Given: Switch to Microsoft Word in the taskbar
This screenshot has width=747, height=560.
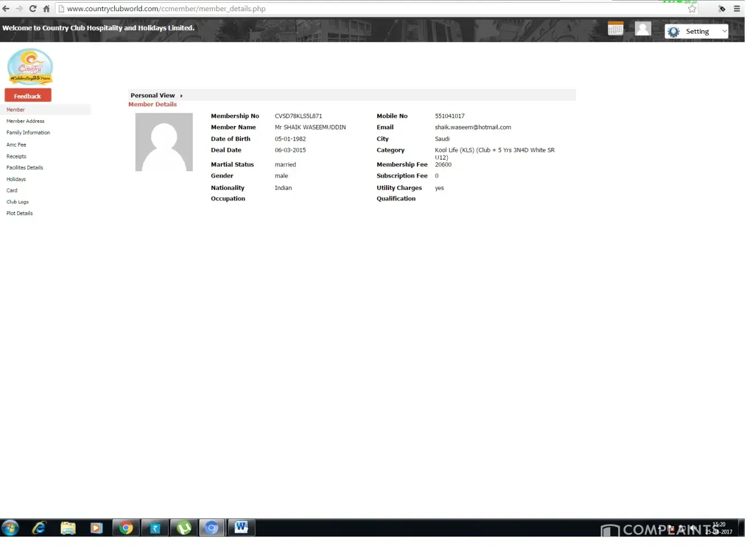Looking at the screenshot, I should pos(242,528).
